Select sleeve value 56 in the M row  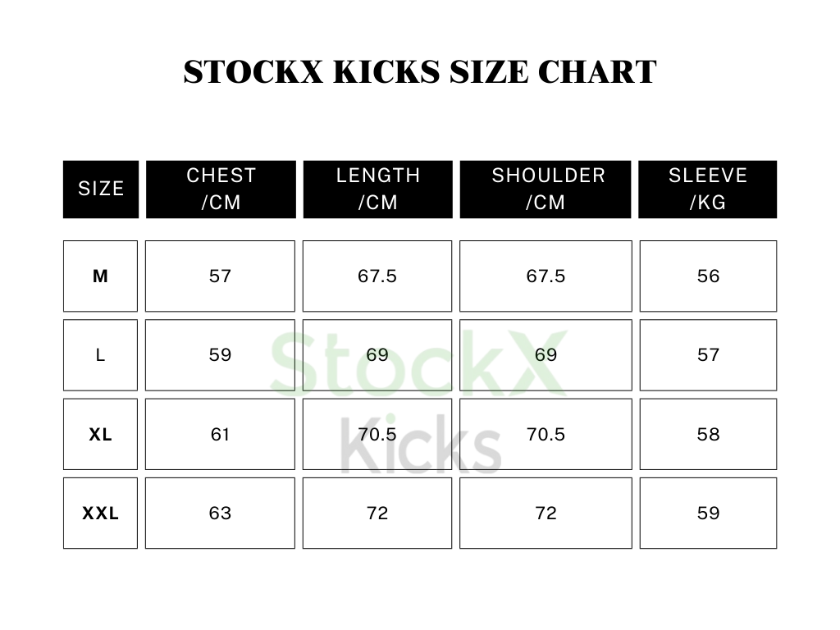pyautogui.click(x=708, y=276)
